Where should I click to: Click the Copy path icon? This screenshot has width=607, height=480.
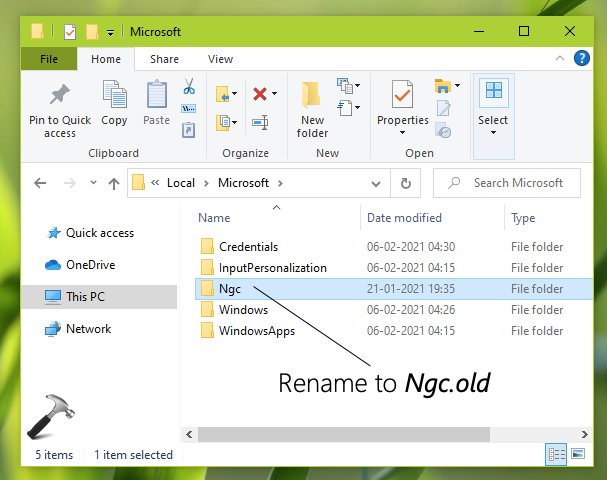point(189,109)
